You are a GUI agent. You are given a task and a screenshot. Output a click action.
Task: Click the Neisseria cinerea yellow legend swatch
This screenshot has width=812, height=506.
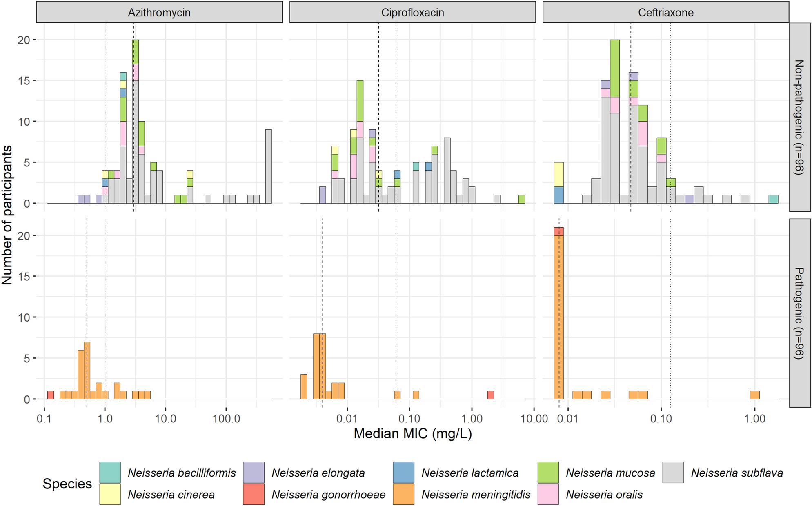[110, 494]
